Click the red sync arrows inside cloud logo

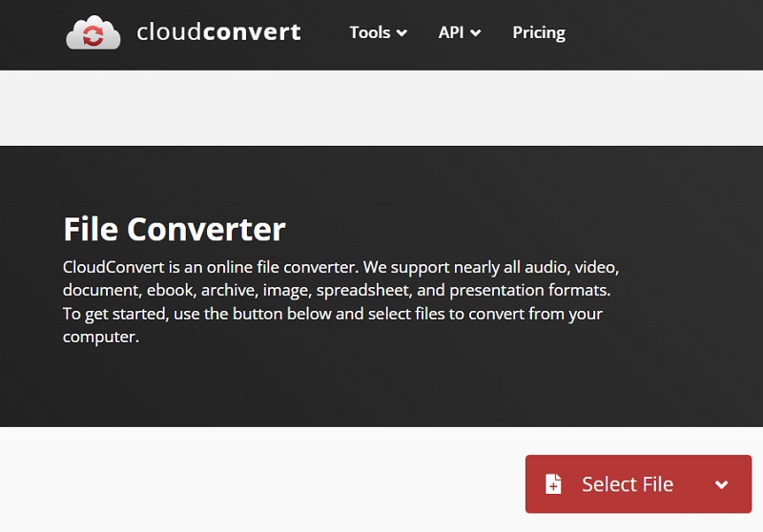(93, 35)
